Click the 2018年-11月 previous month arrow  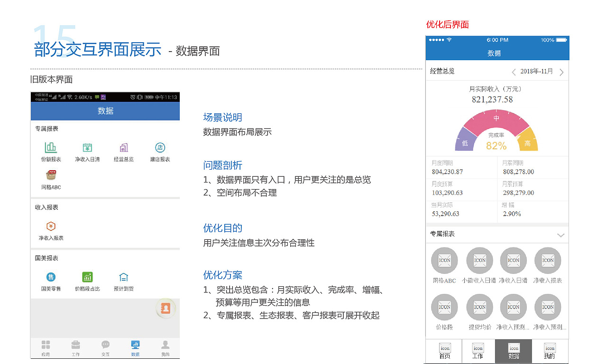tap(515, 71)
